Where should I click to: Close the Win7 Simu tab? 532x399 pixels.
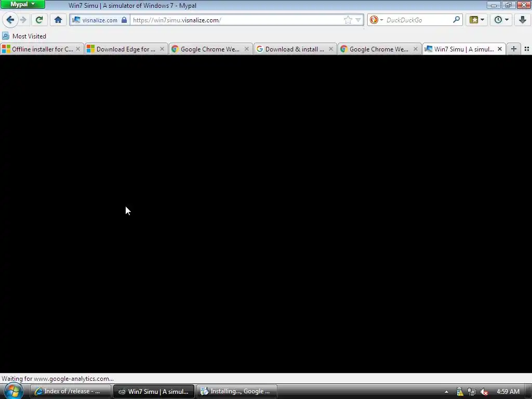tap(499, 49)
